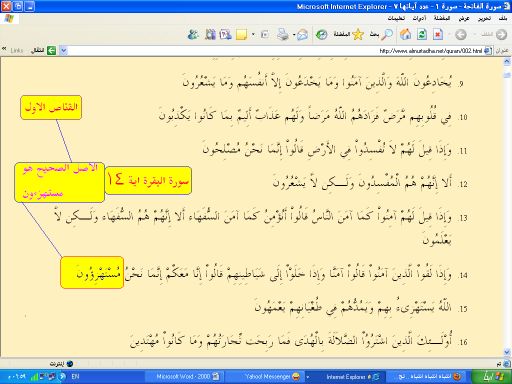Click the grey Forward arrow button

[x=461, y=34]
